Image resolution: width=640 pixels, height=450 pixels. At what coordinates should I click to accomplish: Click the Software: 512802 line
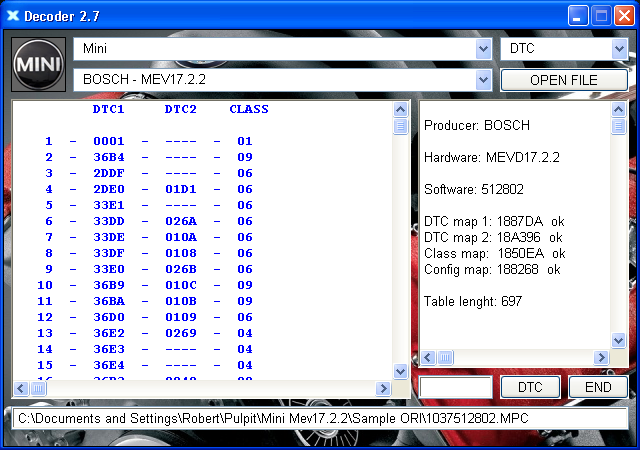coord(473,189)
